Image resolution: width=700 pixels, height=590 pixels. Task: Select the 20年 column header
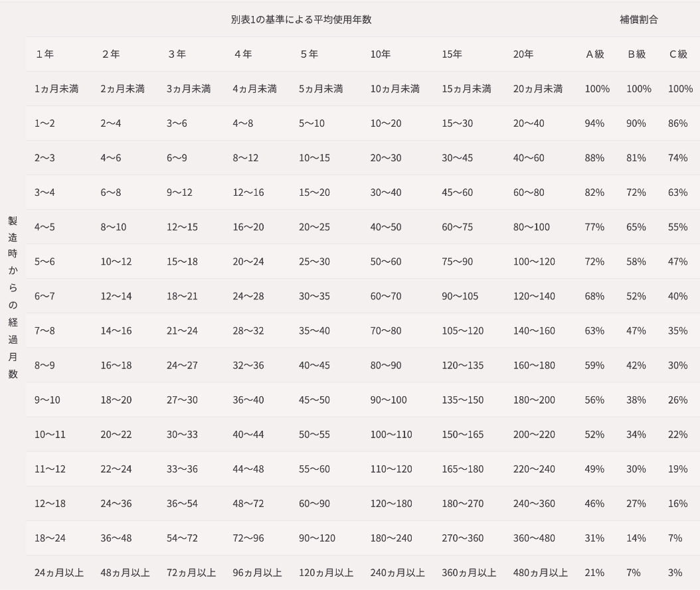click(x=523, y=54)
